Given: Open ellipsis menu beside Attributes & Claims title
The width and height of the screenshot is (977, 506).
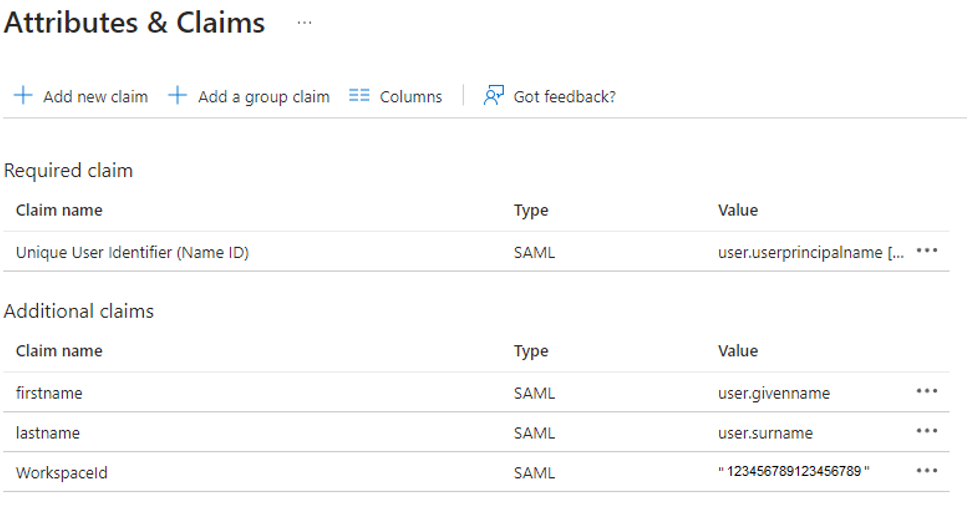Looking at the screenshot, I should tap(305, 23).
